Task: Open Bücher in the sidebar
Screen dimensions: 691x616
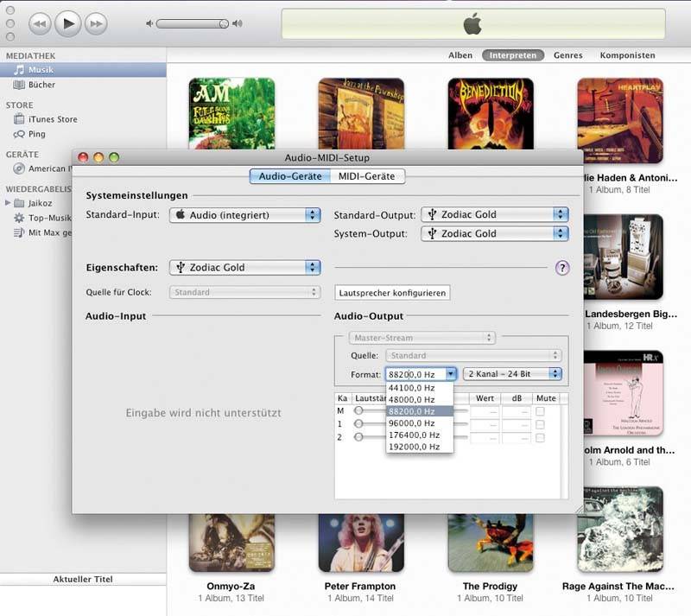Action: 41,85
